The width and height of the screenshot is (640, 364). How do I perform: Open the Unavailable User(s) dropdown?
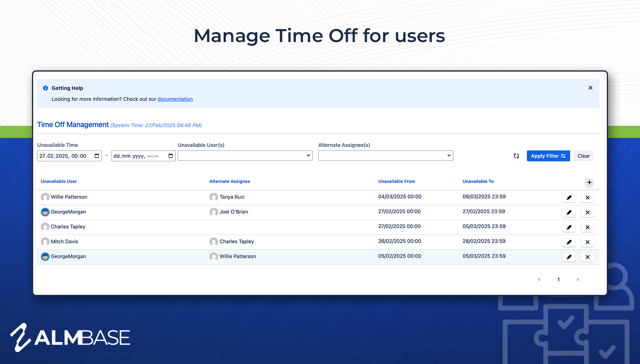(x=245, y=156)
